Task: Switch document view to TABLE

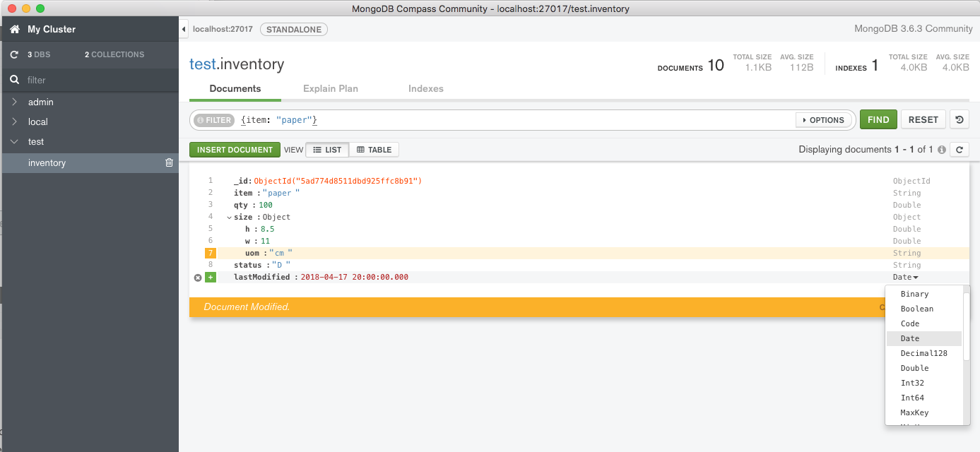Action: (x=374, y=149)
